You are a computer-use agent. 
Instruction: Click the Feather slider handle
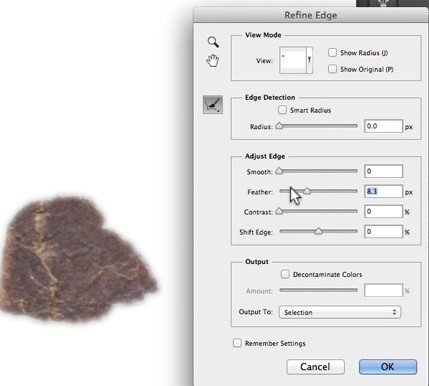(x=307, y=191)
